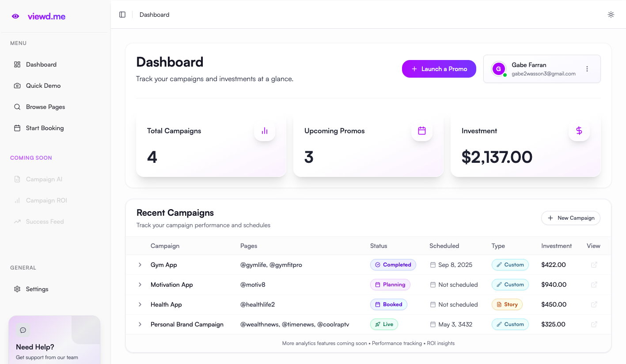Expand the Gym App campaign row
This screenshot has height=364, width=626.
click(140, 265)
